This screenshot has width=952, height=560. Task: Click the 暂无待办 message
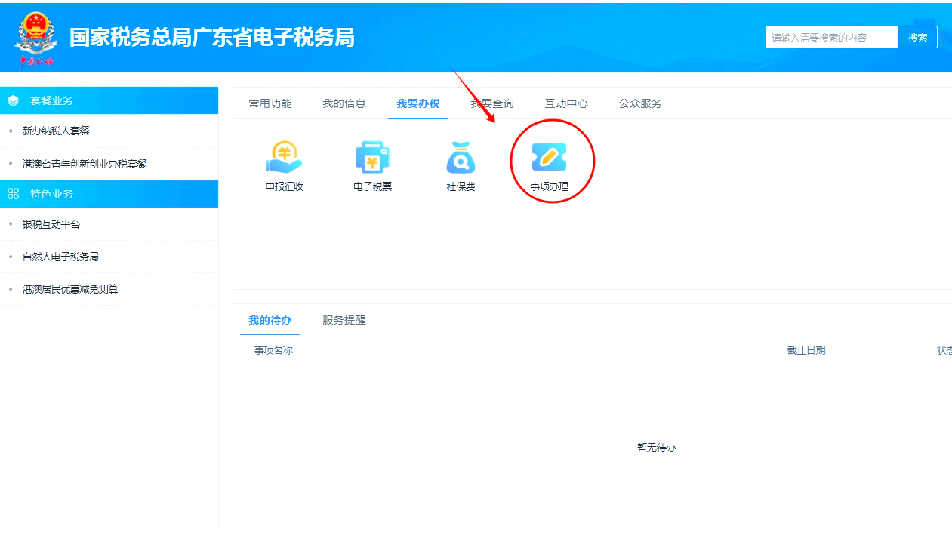pos(657,448)
